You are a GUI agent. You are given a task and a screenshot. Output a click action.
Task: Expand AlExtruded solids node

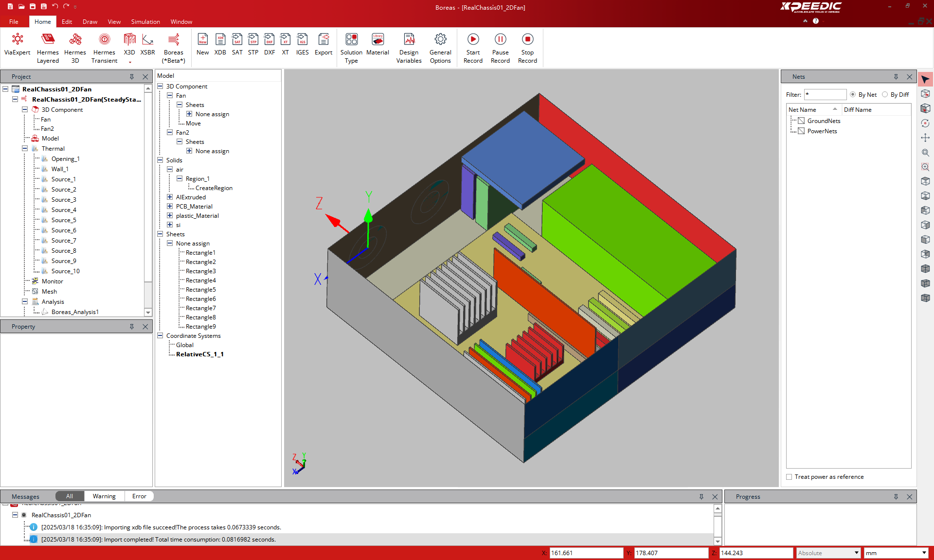[x=170, y=197]
